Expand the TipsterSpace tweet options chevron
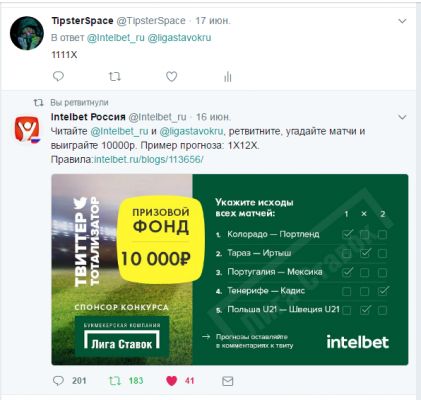 point(402,21)
